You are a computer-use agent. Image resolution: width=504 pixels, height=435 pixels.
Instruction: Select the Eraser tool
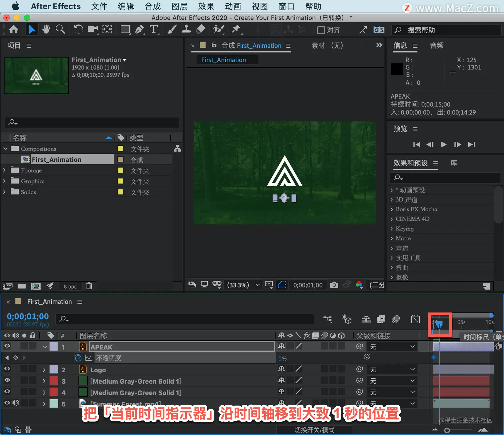click(x=200, y=29)
